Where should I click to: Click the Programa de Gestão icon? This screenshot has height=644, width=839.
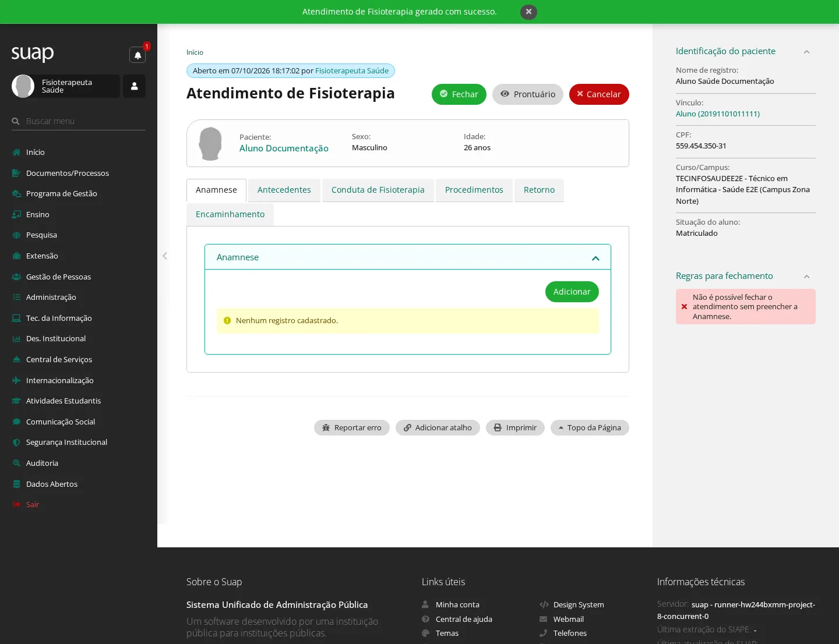(x=16, y=193)
